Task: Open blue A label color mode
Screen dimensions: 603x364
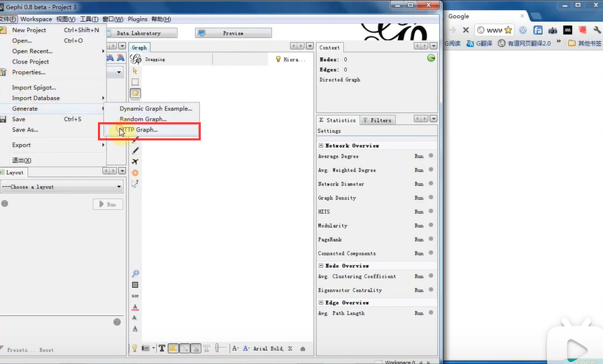Action: (246, 348)
